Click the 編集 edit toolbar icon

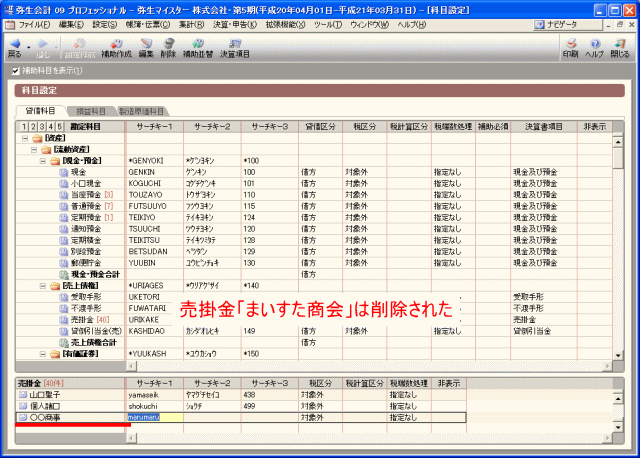pos(146,47)
